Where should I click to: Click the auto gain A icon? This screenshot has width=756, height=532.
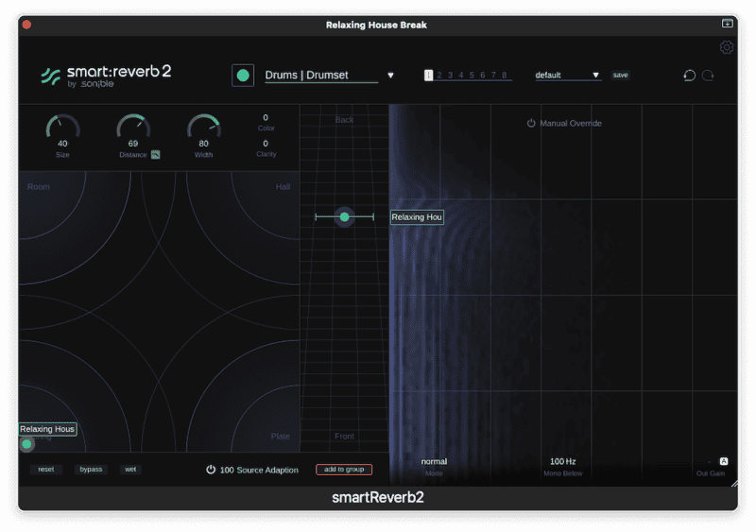pos(724,461)
